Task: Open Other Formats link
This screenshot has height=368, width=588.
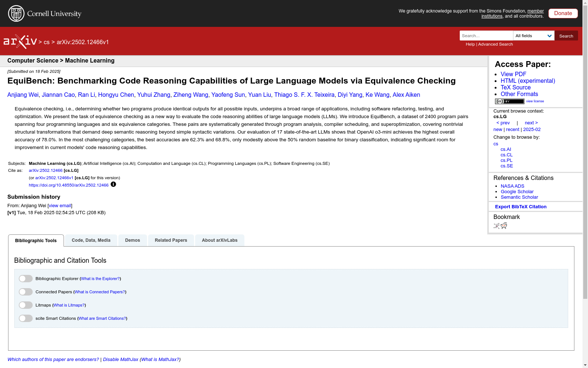Action: (519, 94)
